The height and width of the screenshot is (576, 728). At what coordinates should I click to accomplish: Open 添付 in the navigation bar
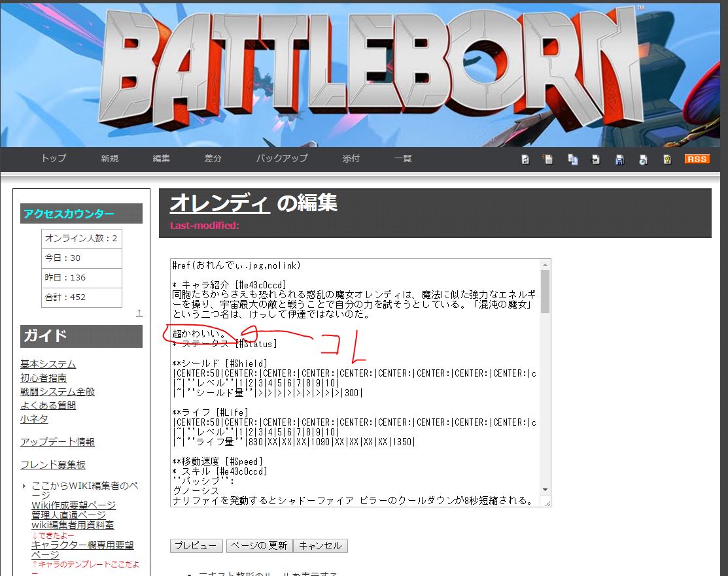(x=351, y=159)
